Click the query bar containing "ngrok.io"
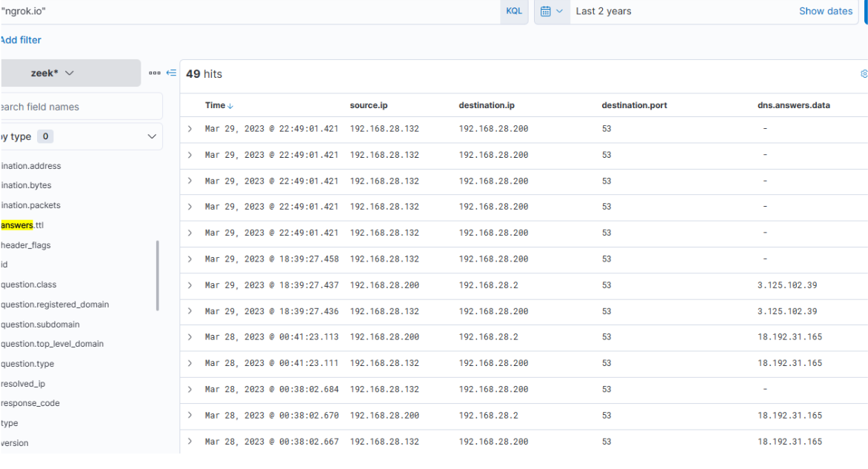This screenshot has height=469, width=868. coord(244,11)
